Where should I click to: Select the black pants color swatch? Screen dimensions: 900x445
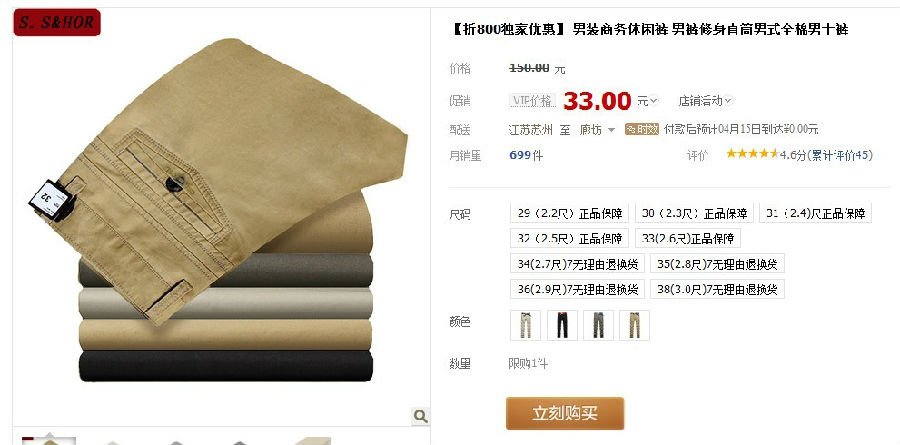(562, 325)
